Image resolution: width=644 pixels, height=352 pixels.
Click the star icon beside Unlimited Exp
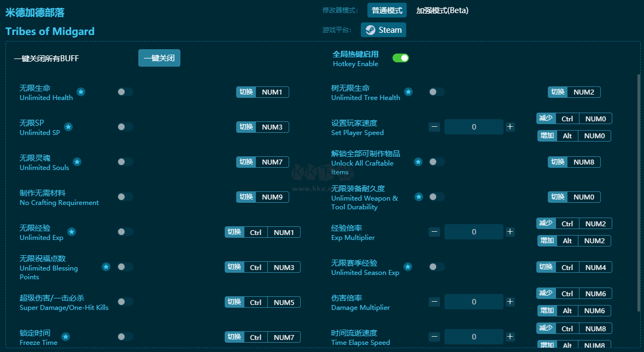(72, 232)
